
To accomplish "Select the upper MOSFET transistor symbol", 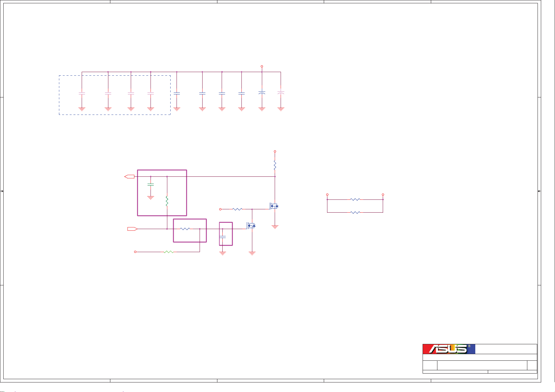I will 274,206.
